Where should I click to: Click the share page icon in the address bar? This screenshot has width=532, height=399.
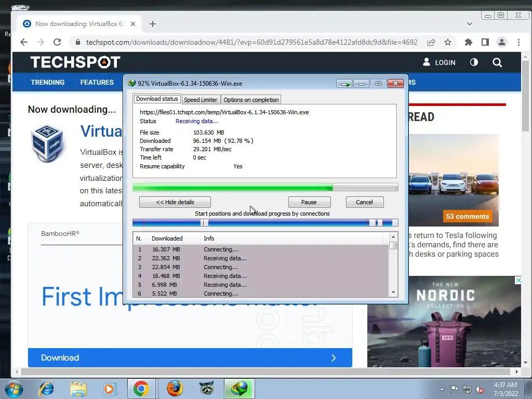pos(431,42)
